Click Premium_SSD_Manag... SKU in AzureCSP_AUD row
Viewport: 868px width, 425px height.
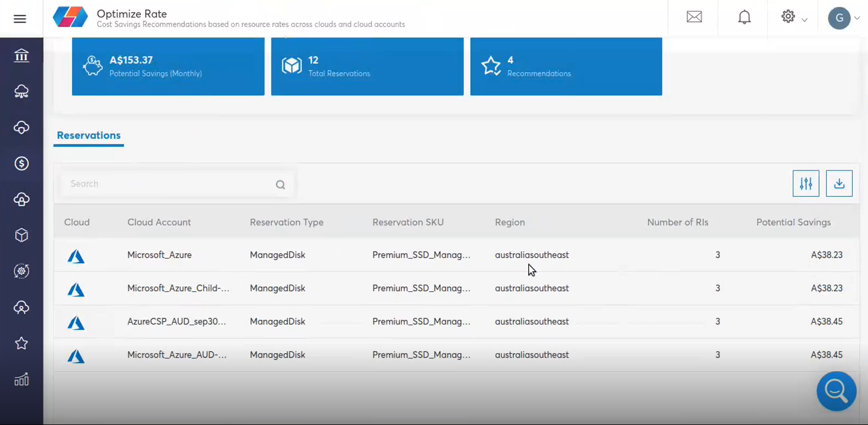click(421, 321)
